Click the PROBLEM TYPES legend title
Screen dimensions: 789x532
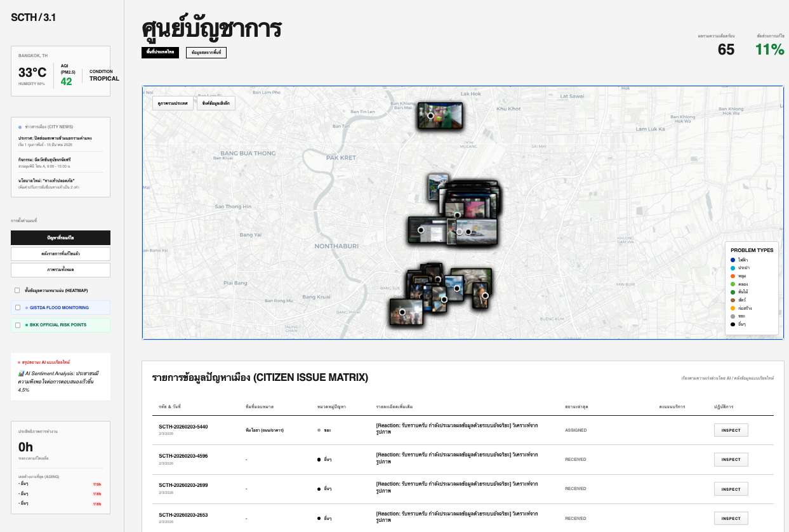(752, 250)
